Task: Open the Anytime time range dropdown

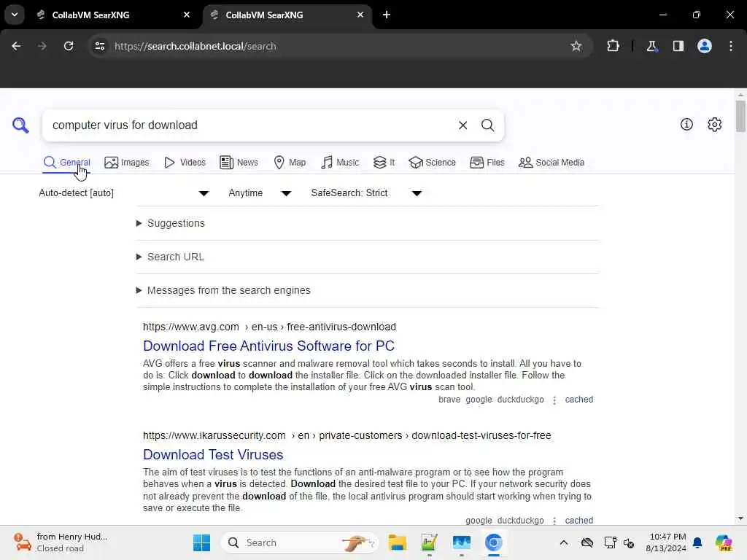Action: coord(260,192)
